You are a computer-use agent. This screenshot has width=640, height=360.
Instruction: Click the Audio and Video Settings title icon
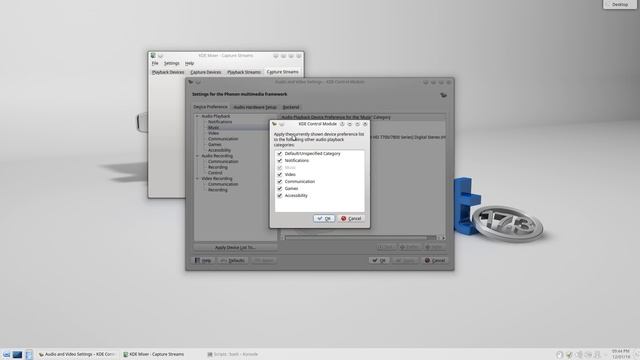(191, 82)
